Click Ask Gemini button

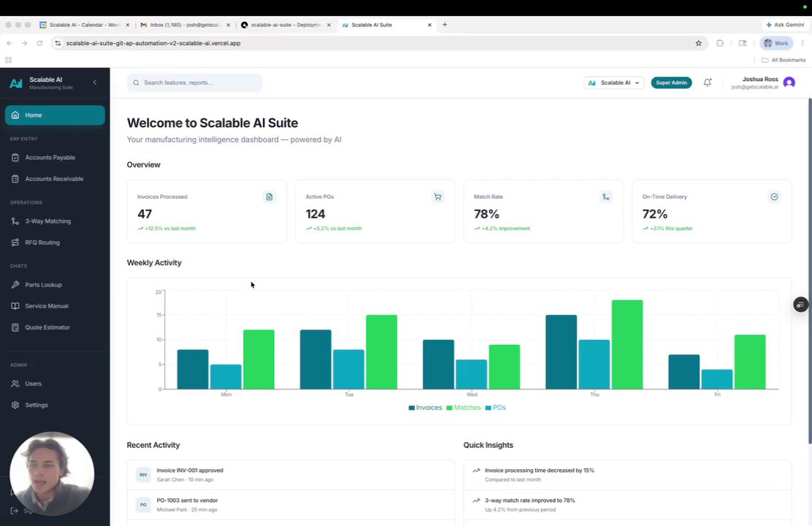point(785,24)
